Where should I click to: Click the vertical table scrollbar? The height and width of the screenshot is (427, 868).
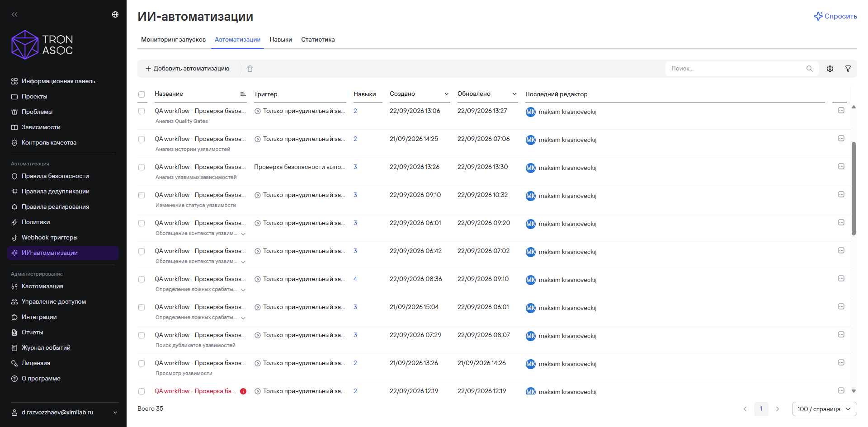[x=854, y=188]
